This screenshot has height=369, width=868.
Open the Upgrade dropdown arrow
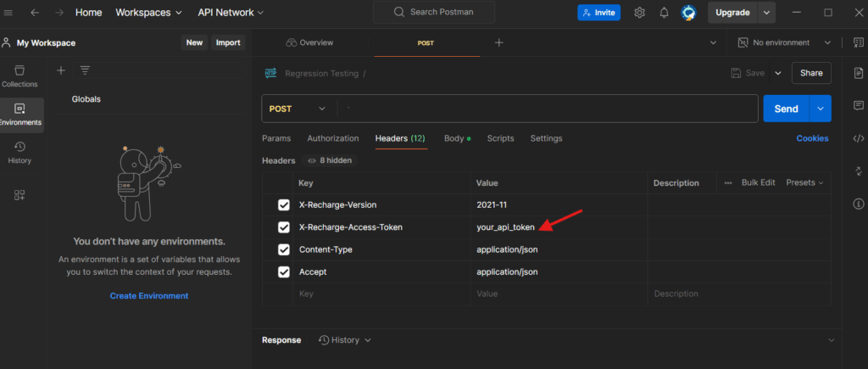[x=766, y=12]
